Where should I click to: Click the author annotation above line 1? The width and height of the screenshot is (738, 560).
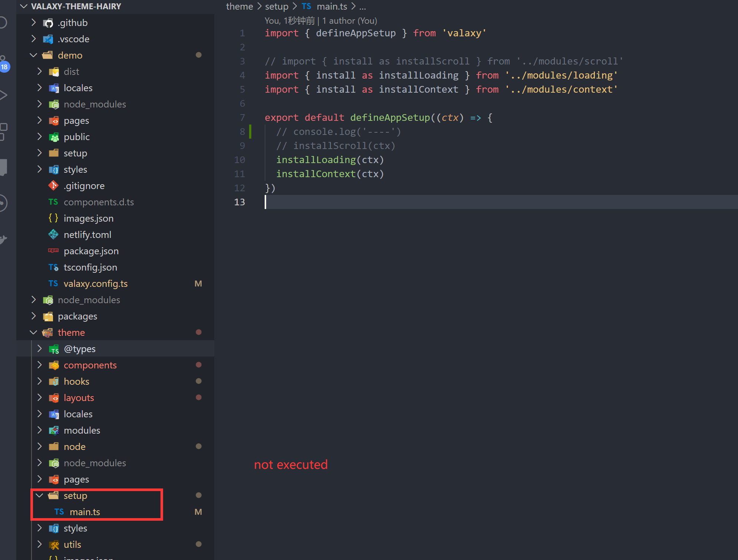click(321, 21)
